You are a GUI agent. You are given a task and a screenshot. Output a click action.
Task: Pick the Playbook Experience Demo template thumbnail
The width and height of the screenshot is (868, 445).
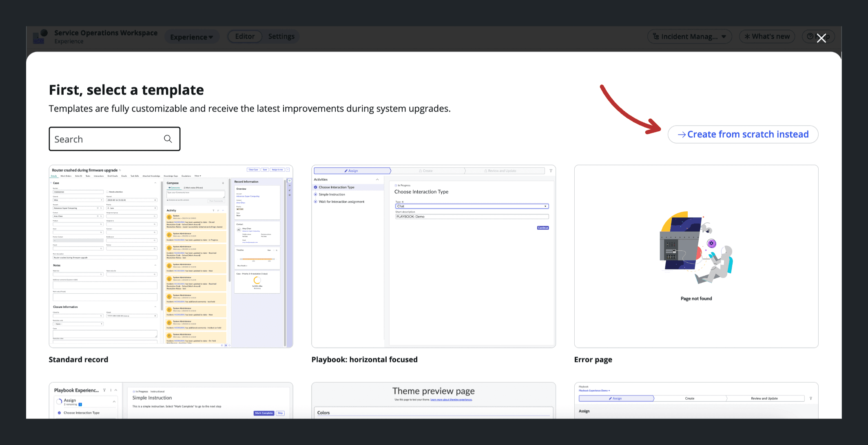[696, 401]
